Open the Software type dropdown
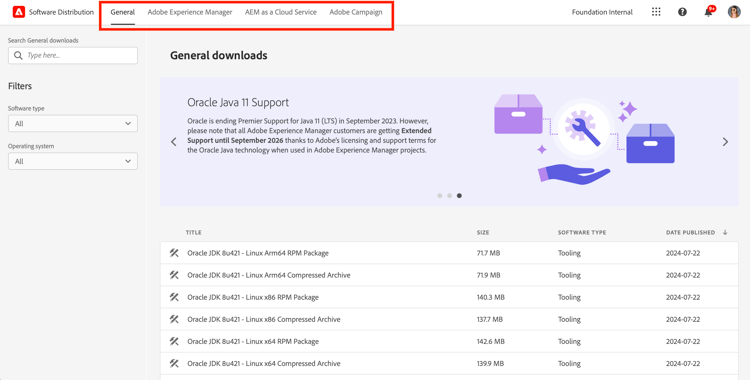 pyautogui.click(x=73, y=123)
